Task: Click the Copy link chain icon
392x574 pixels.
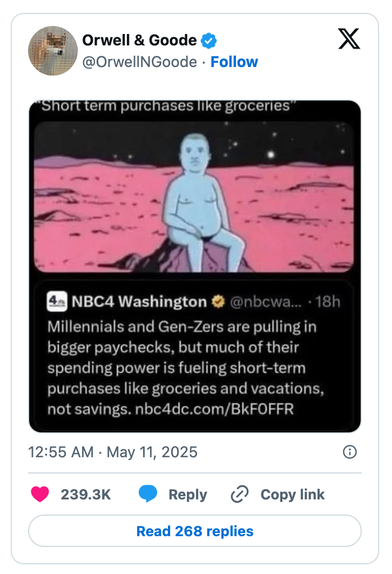Action: coord(239,494)
